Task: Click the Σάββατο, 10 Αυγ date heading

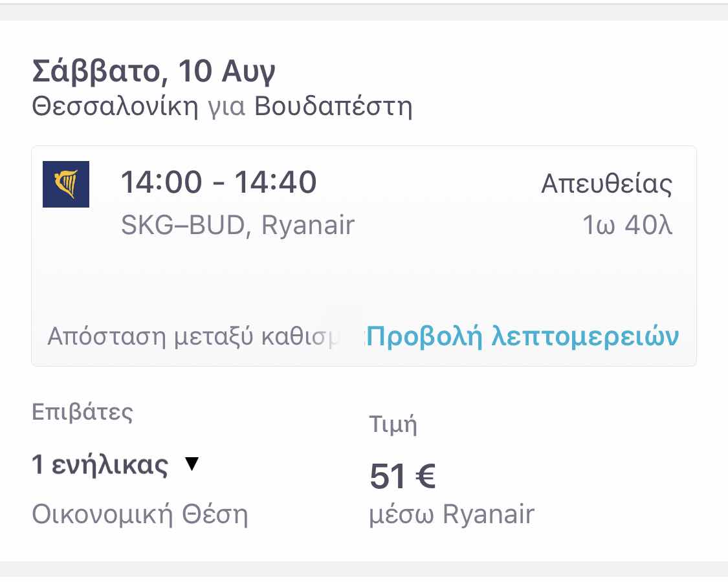Action: point(154,72)
